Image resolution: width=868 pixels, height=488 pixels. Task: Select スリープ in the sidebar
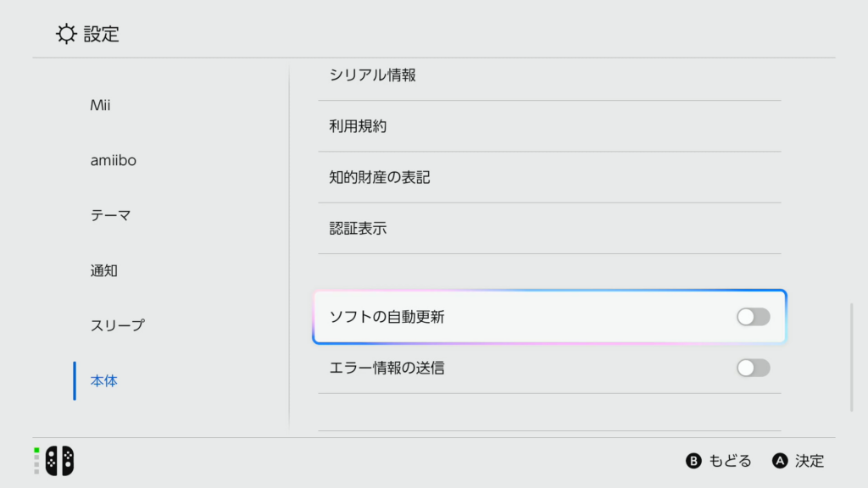pyautogui.click(x=117, y=325)
